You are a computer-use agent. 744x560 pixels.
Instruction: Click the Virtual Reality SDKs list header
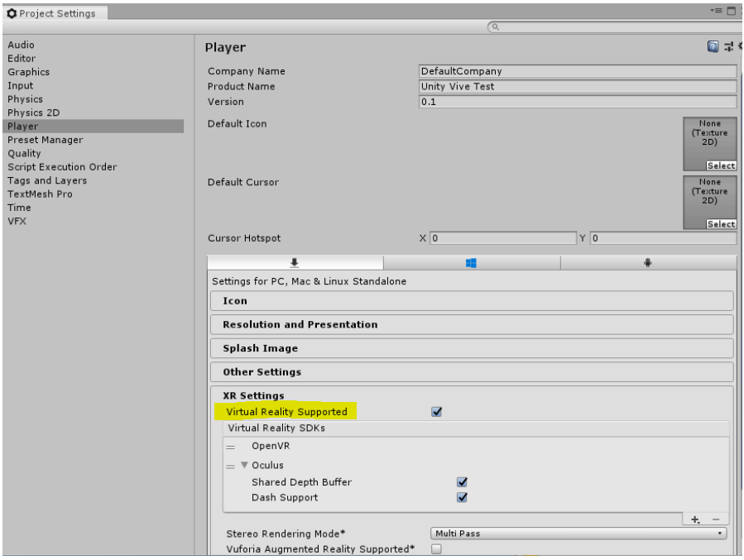click(476, 428)
